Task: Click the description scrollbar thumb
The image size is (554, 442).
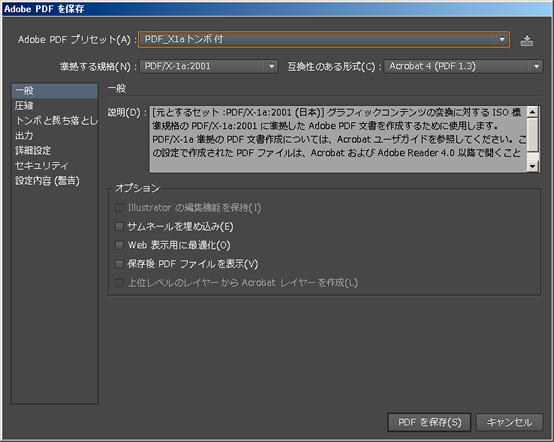Action: pyautogui.click(x=532, y=135)
